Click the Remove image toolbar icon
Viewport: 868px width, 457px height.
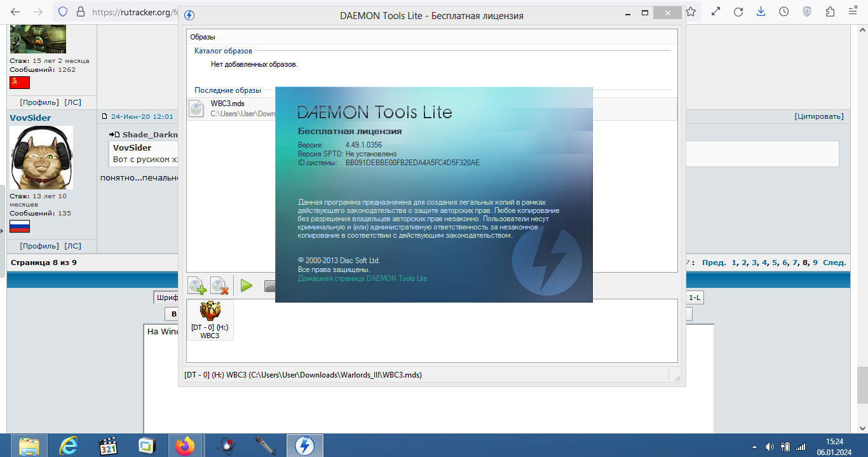point(219,286)
